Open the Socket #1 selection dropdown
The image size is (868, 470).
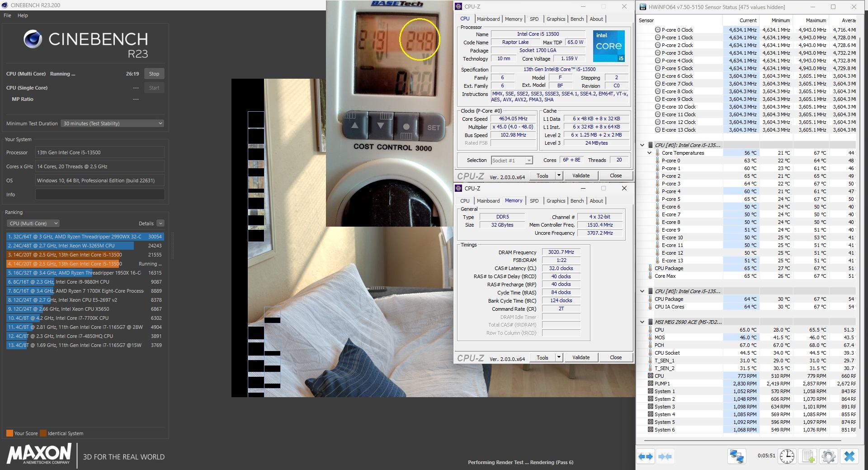coord(528,160)
